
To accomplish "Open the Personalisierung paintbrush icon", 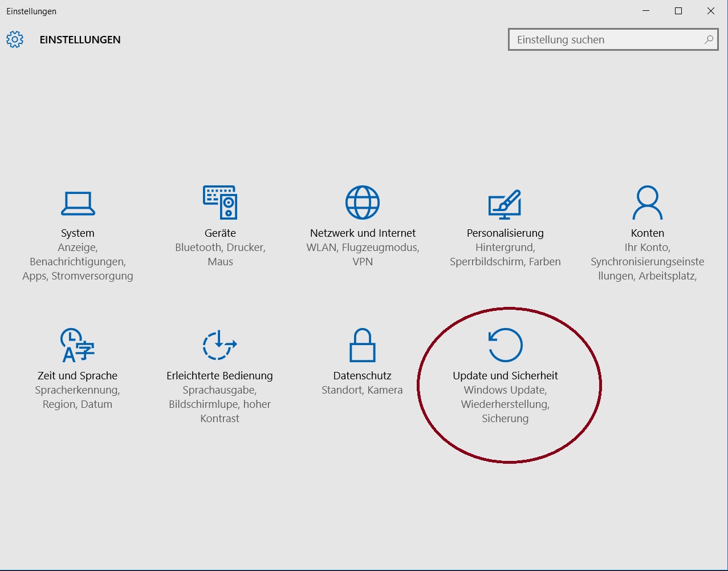I will [x=505, y=204].
